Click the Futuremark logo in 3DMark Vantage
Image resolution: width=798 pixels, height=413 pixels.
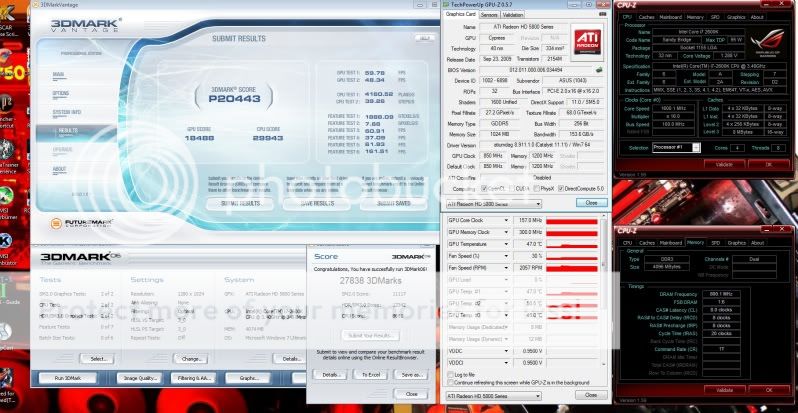point(82,223)
